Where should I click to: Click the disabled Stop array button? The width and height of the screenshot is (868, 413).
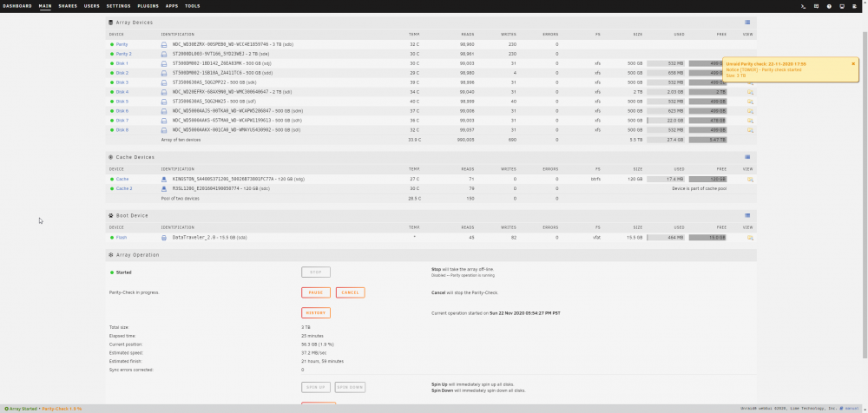point(316,272)
